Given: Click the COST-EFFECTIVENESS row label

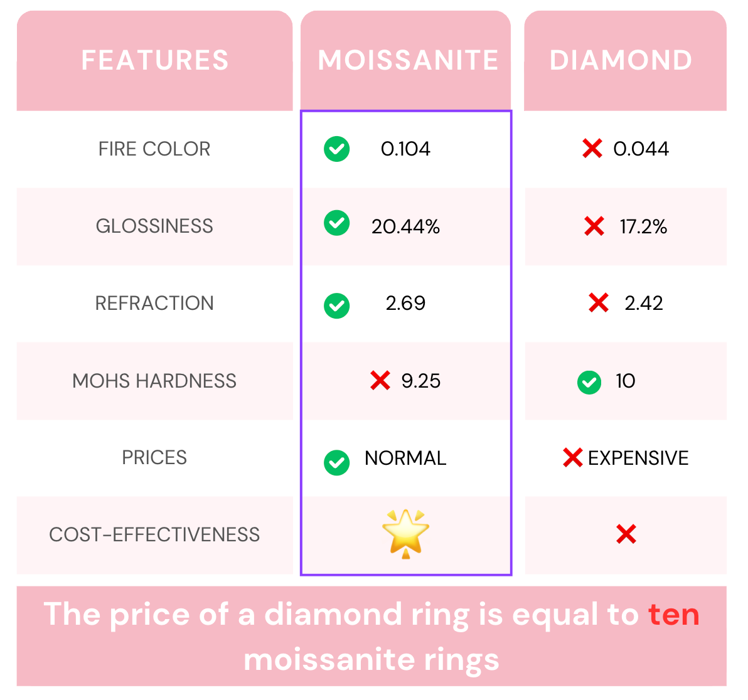Looking at the screenshot, I should (154, 534).
